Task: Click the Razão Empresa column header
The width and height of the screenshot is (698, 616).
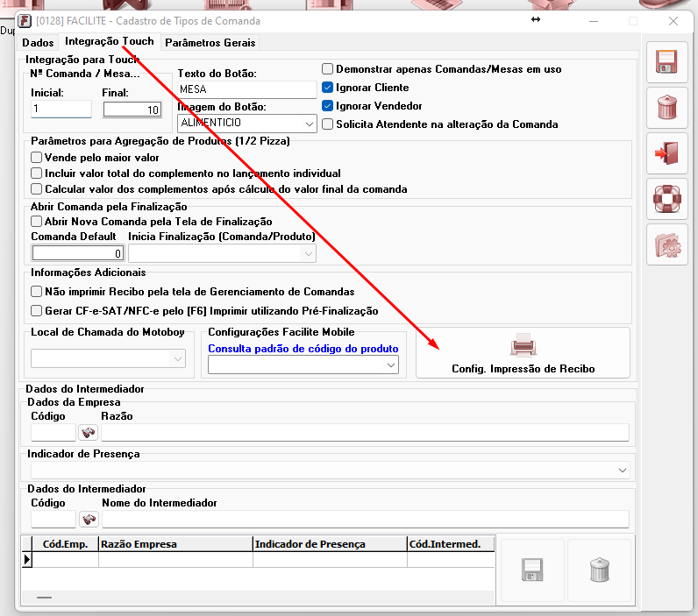Action: click(x=176, y=544)
